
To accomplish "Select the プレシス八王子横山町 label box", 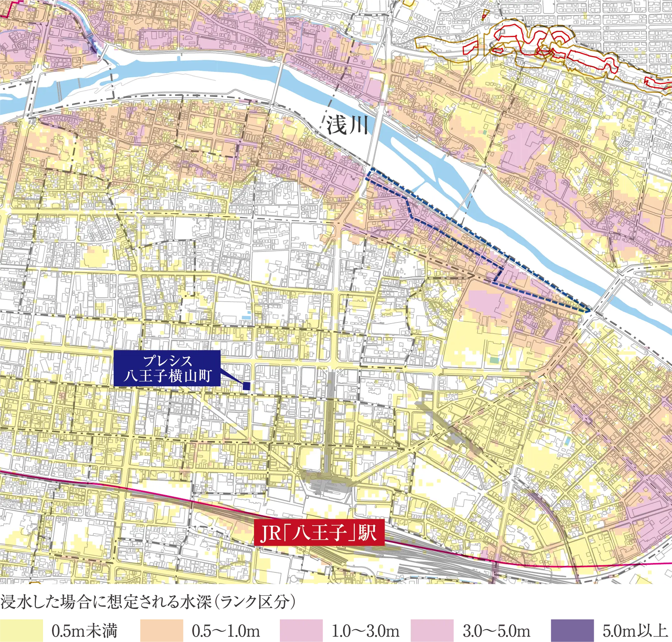I will coord(167,368).
